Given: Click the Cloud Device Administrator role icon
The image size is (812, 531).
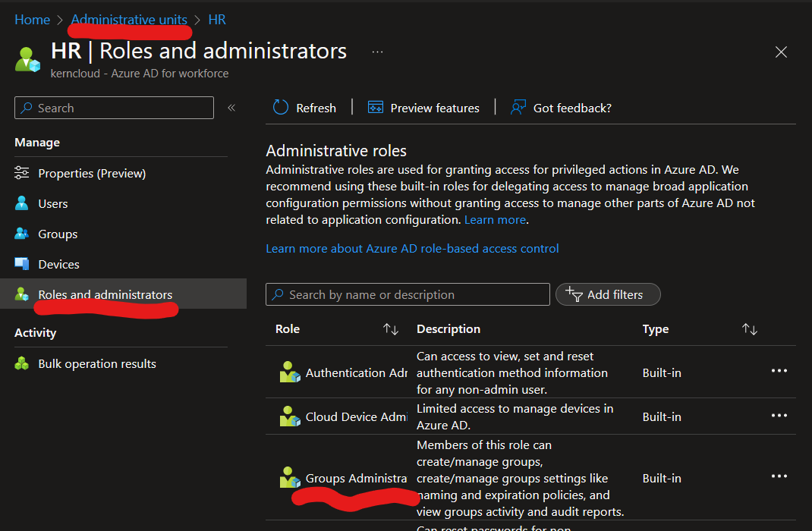Looking at the screenshot, I should (290, 416).
